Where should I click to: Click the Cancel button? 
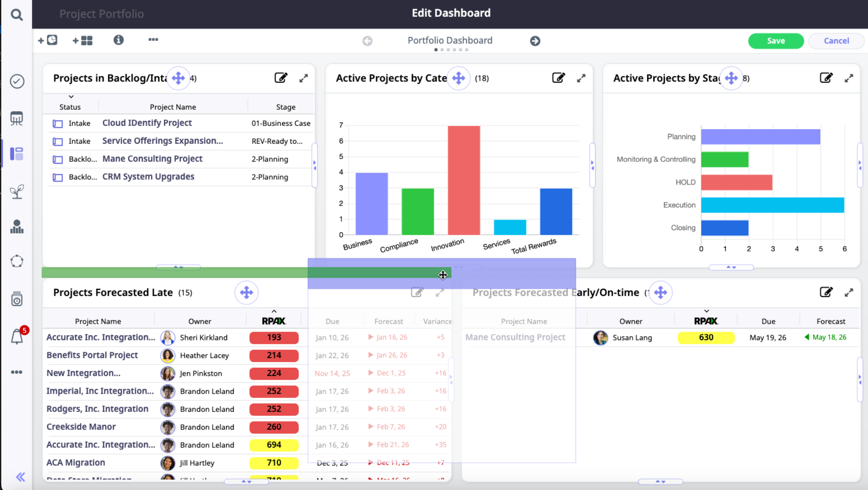click(x=836, y=41)
